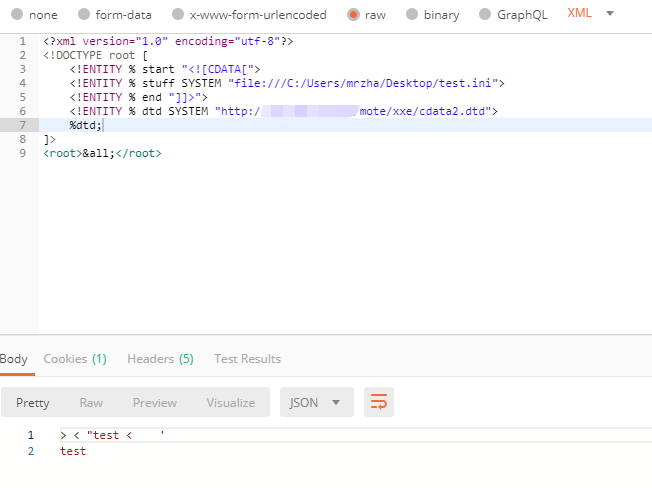
Task: Switch to Preview response view
Action: (x=155, y=402)
